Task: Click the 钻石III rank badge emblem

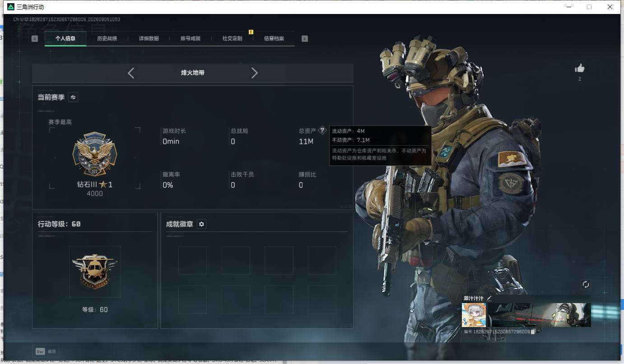Action: (x=94, y=155)
